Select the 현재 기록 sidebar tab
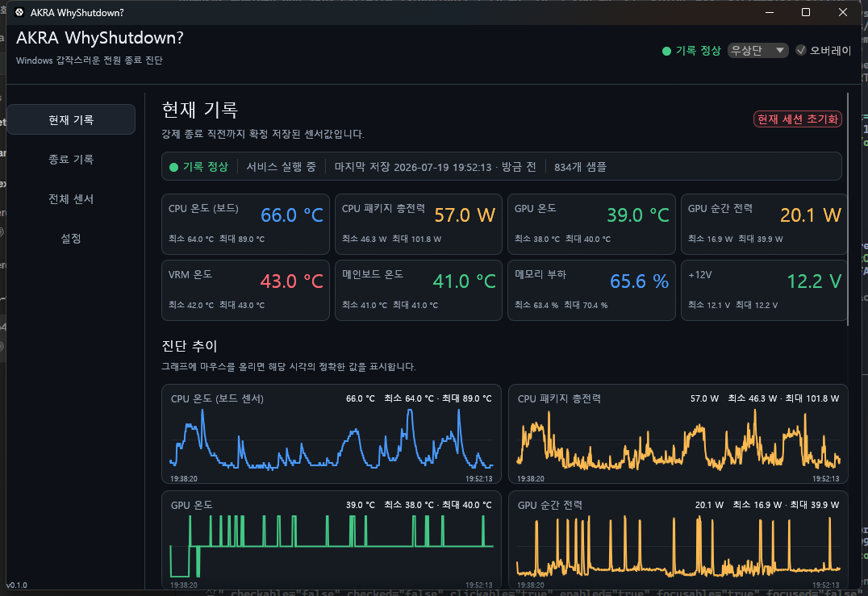The image size is (868, 596). click(72, 119)
